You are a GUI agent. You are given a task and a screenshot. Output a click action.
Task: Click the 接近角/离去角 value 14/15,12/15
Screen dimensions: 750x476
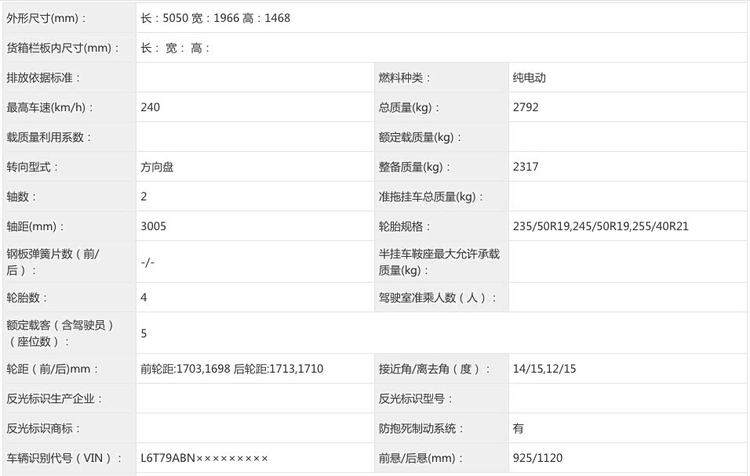[x=544, y=369]
